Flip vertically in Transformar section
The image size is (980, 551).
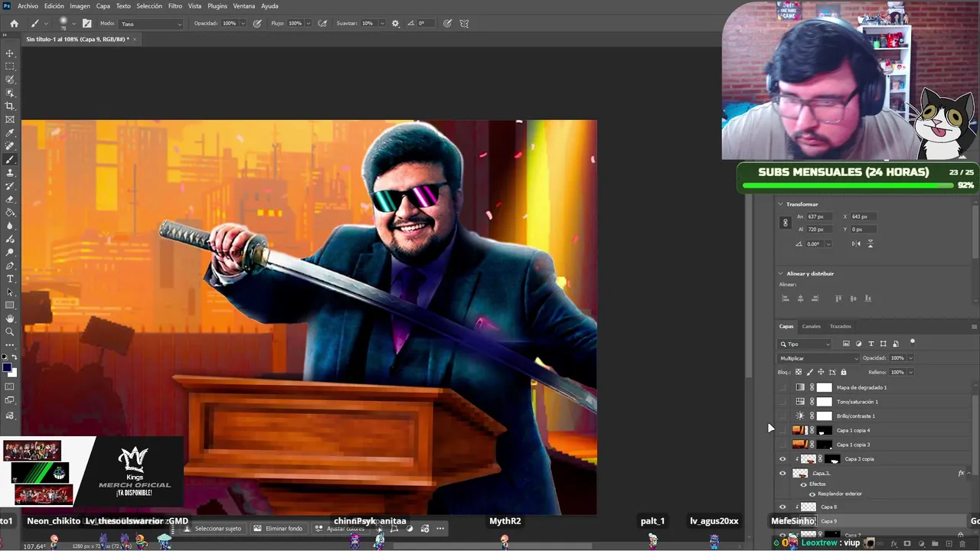(870, 243)
